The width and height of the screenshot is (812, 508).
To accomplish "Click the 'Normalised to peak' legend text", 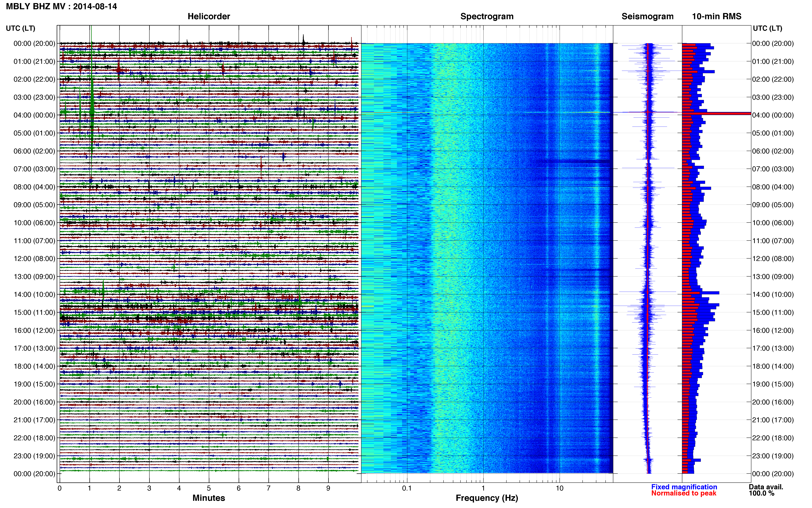I will tap(684, 493).
